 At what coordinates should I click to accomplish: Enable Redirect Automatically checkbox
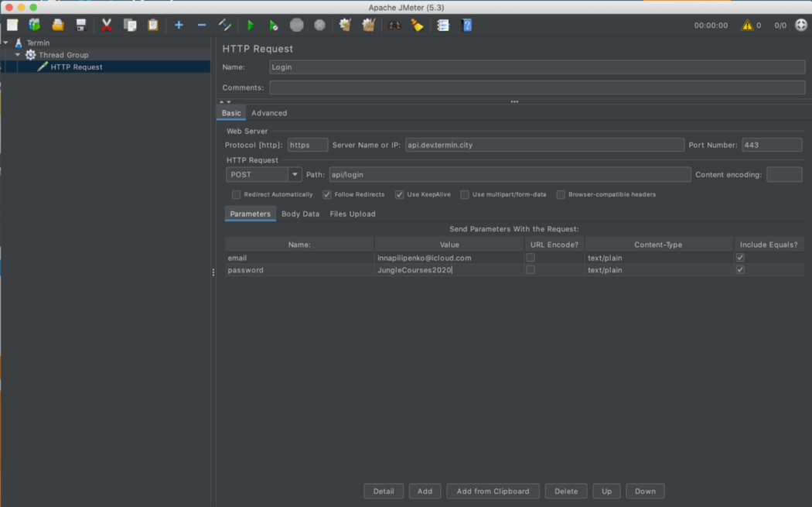pos(237,195)
